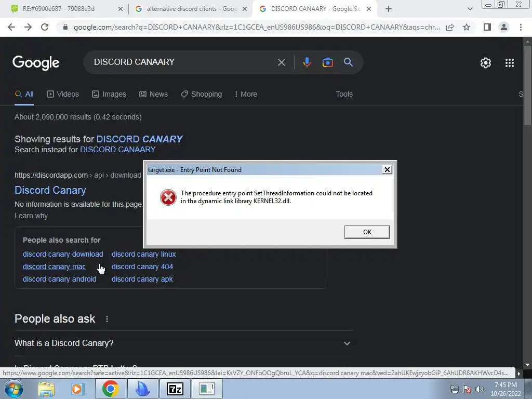Viewport: 532px width, 399px height.
Task: Start Google voice search
Action: [x=307, y=62]
